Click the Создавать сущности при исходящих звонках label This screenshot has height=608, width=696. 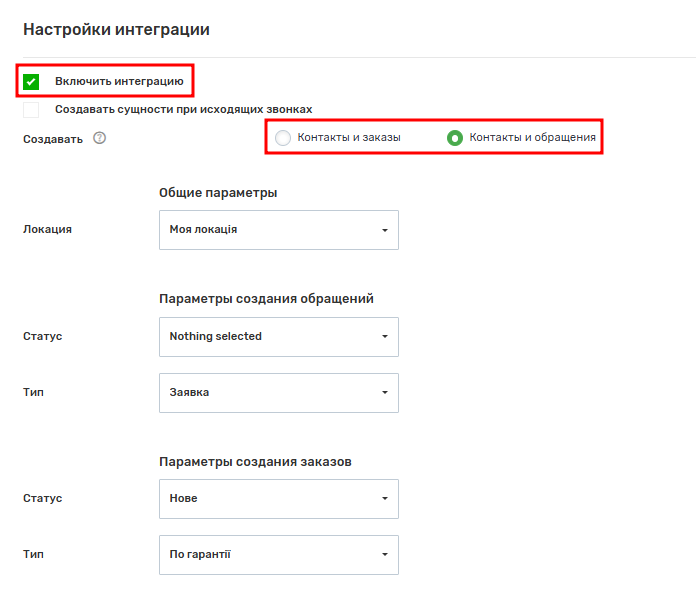pos(184,109)
